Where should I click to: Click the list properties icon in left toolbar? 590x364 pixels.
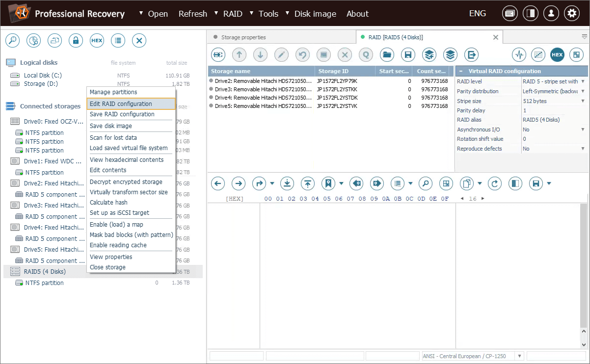pos(118,41)
